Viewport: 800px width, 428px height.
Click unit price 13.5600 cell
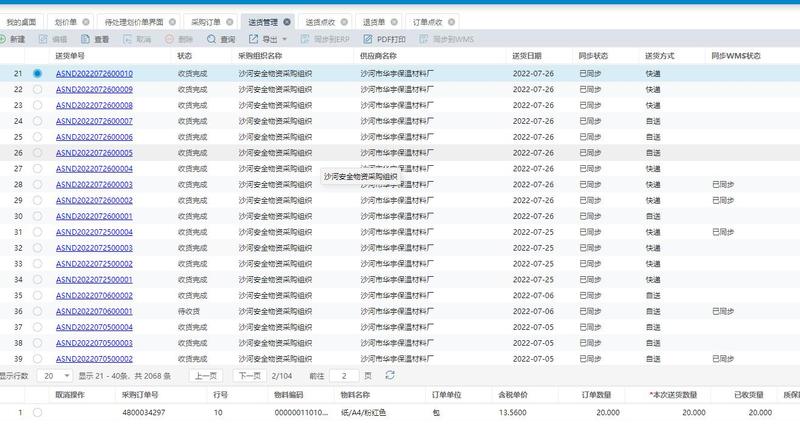click(x=513, y=412)
